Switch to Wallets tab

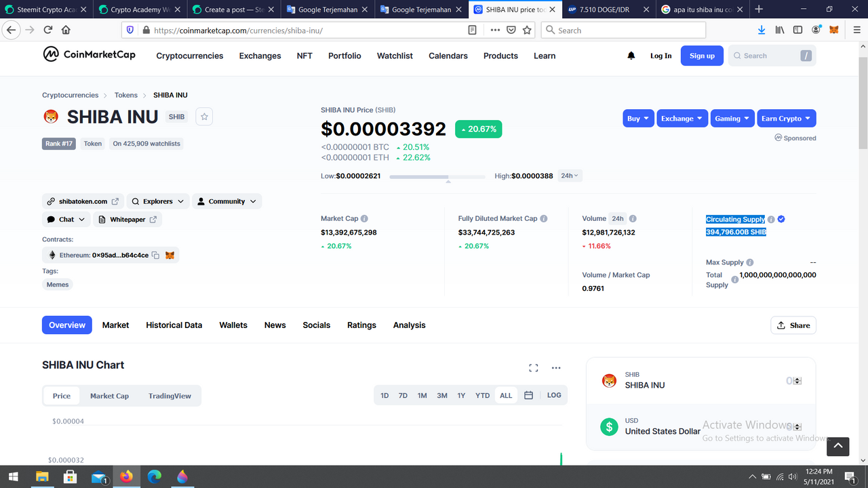(x=233, y=325)
